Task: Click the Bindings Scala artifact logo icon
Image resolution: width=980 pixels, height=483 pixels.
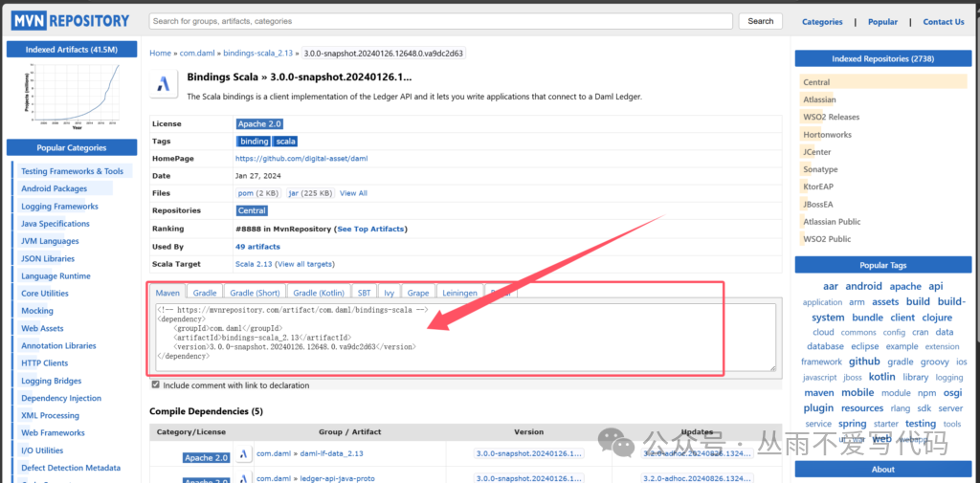Action: coord(164,84)
